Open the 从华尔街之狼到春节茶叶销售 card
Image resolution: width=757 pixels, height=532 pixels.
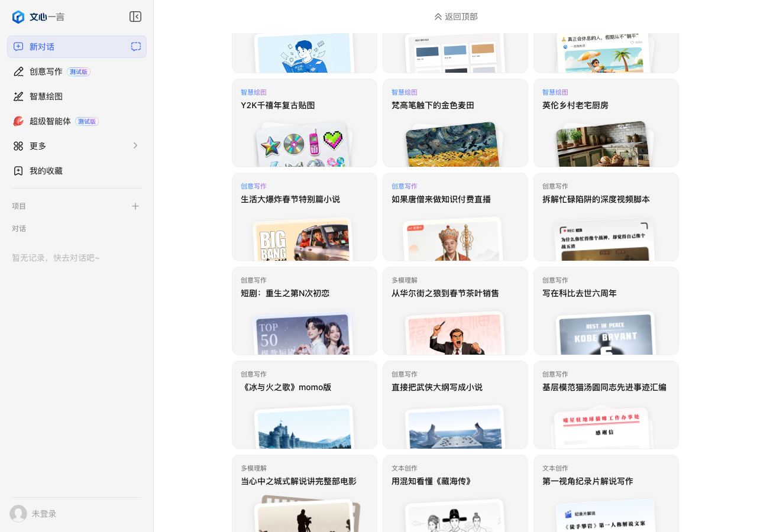click(x=455, y=311)
